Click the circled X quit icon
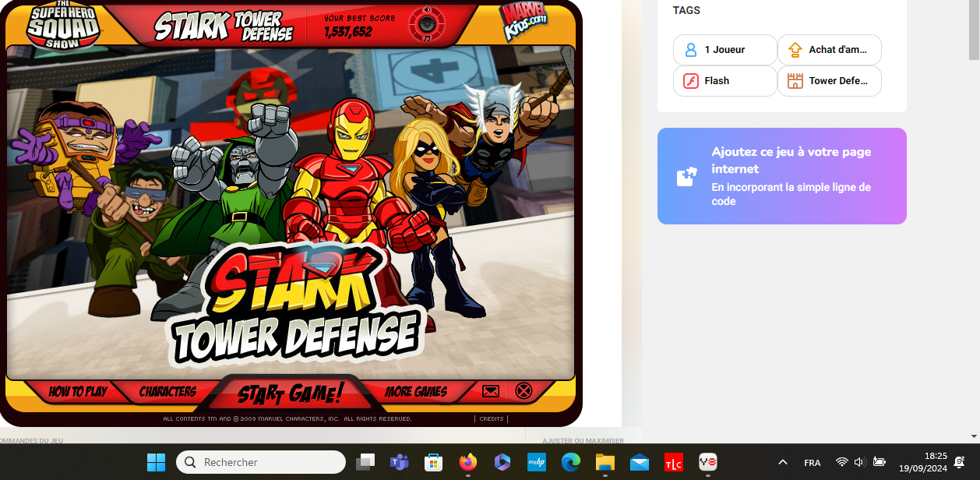 (523, 390)
